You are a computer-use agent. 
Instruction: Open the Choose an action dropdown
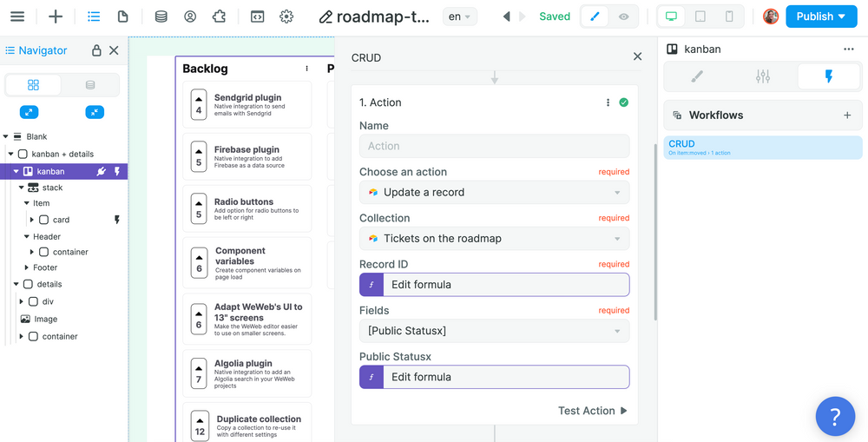pos(494,192)
